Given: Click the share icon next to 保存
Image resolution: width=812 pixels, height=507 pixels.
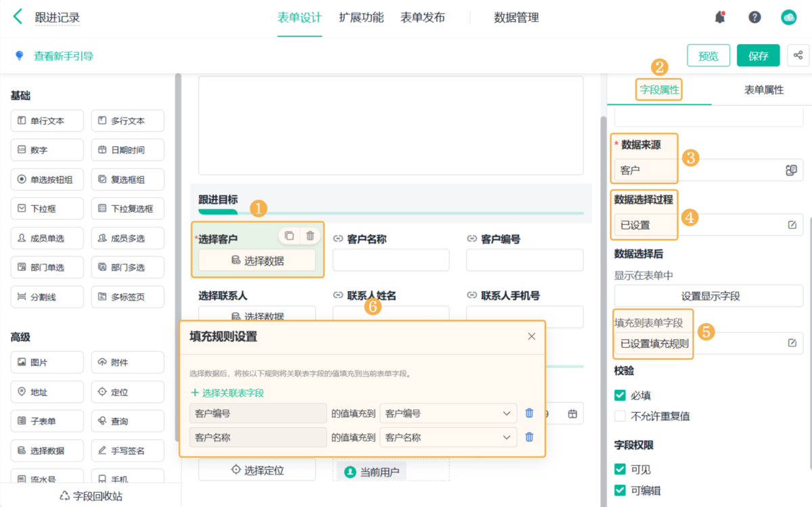Looking at the screenshot, I should (798, 56).
